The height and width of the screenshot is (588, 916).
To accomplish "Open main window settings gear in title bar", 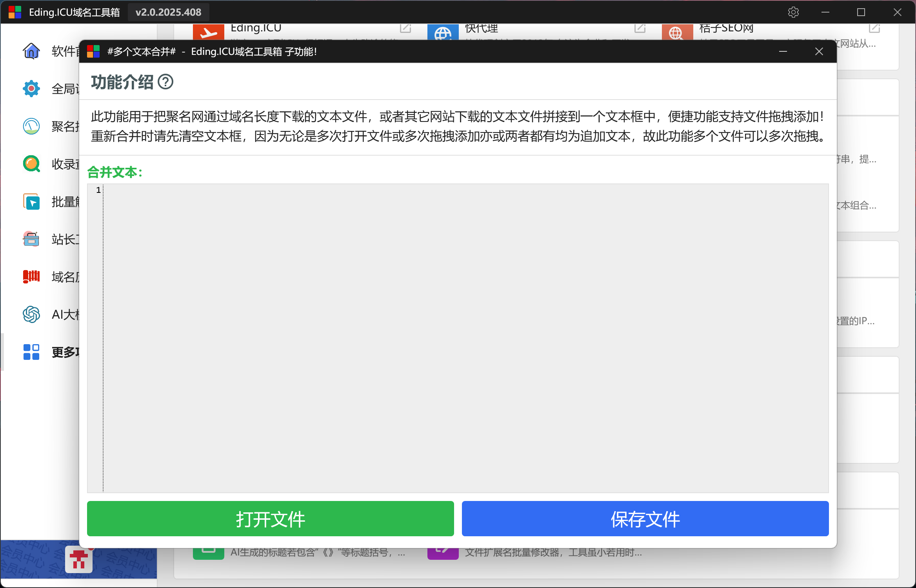I will coord(793,12).
